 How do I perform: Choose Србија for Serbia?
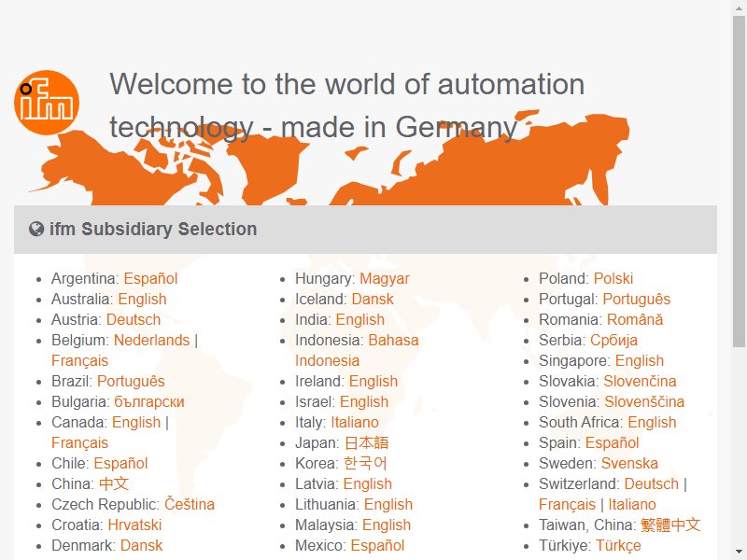click(613, 340)
